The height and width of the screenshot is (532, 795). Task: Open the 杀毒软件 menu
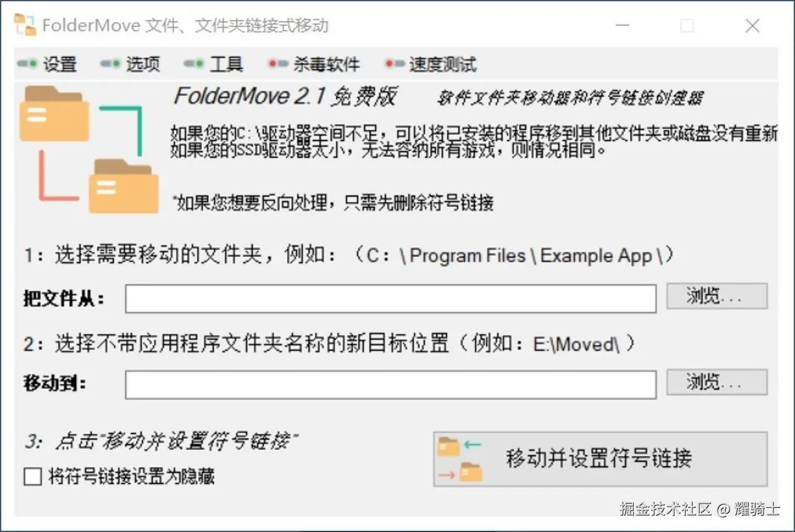[x=326, y=64]
